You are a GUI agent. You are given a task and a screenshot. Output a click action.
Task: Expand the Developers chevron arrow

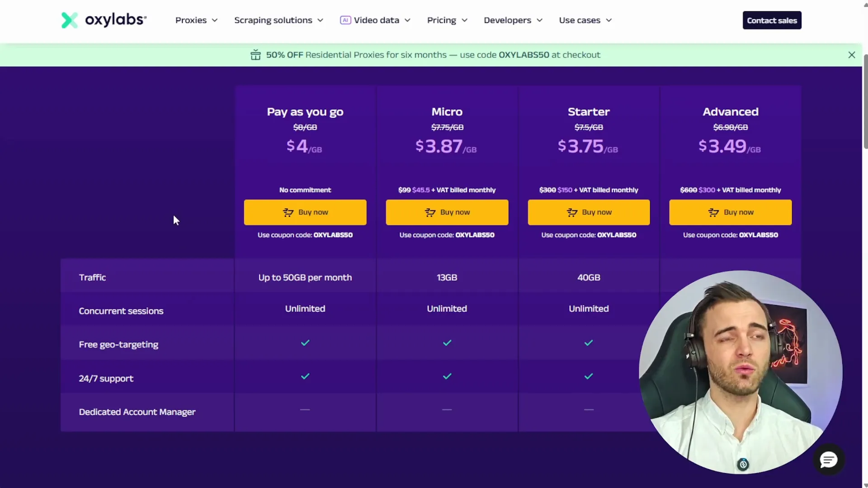click(x=539, y=20)
